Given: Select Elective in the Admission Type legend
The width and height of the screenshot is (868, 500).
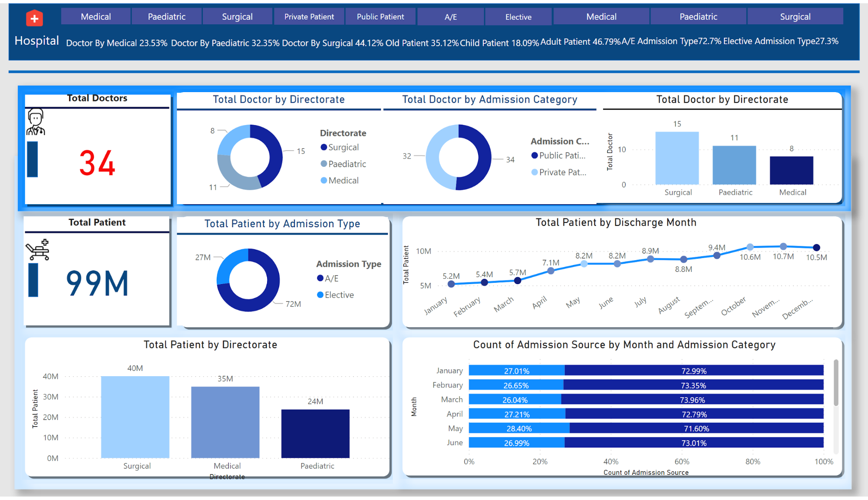Looking at the screenshot, I should [x=335, y=295].
